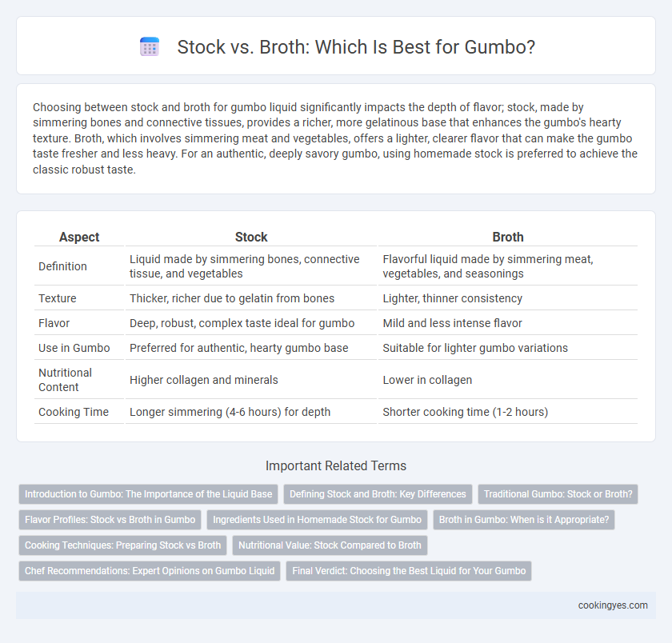Viewport: 672px width, 643px height.
Task: Click the 'Nutritional Content' row label
Action: [x=65, y=380]
